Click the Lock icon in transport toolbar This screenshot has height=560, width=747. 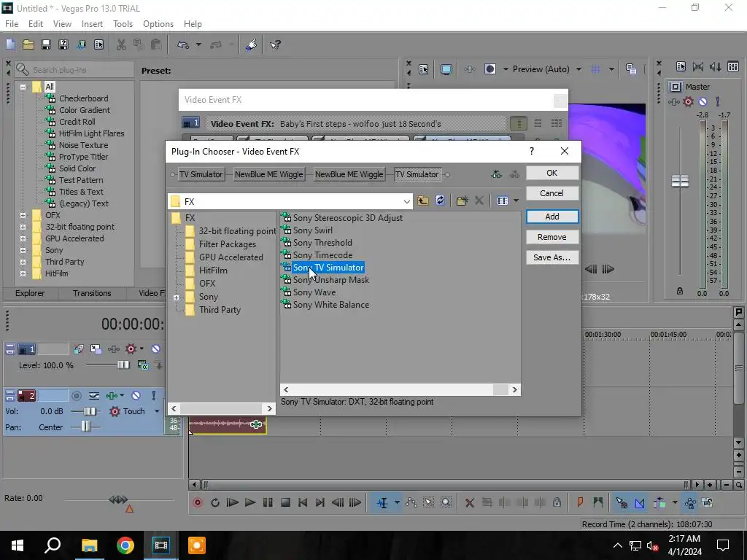click(x=557, y=502)
